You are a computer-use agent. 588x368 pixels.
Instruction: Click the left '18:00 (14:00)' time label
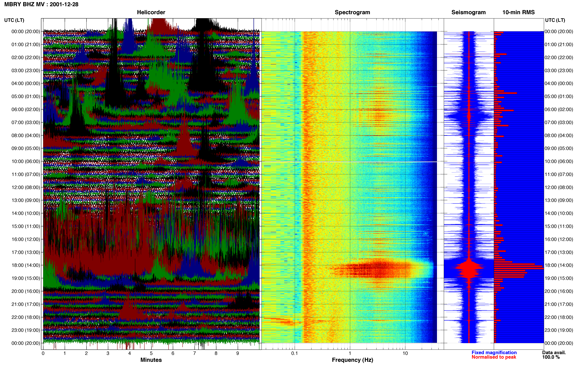tap(26, 265)
